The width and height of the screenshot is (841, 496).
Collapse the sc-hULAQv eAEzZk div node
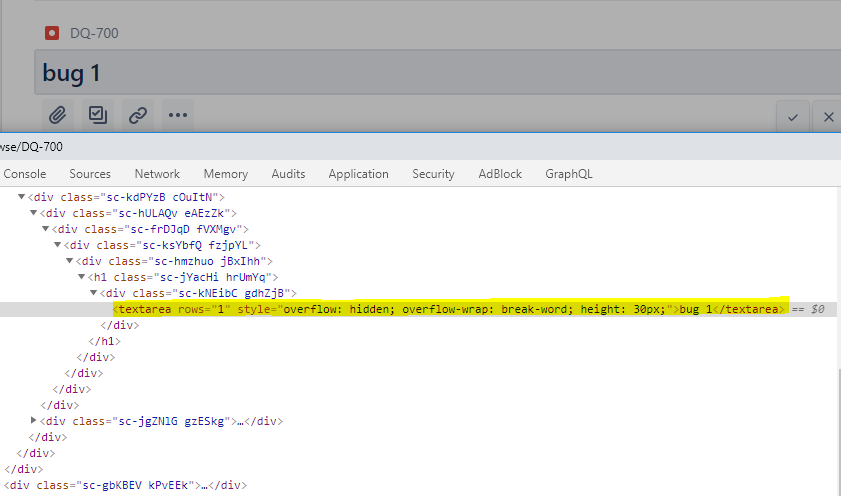tap(33, 213)
